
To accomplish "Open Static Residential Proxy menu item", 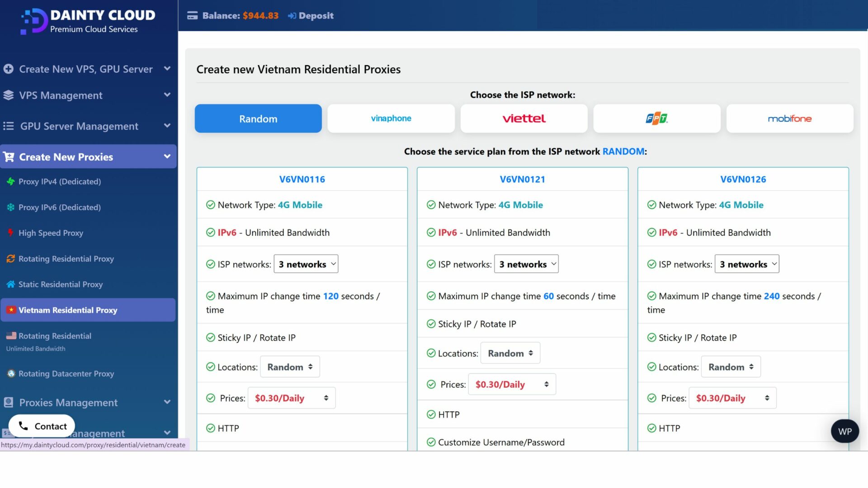I will pyautogui.click(x=88, y=284).
